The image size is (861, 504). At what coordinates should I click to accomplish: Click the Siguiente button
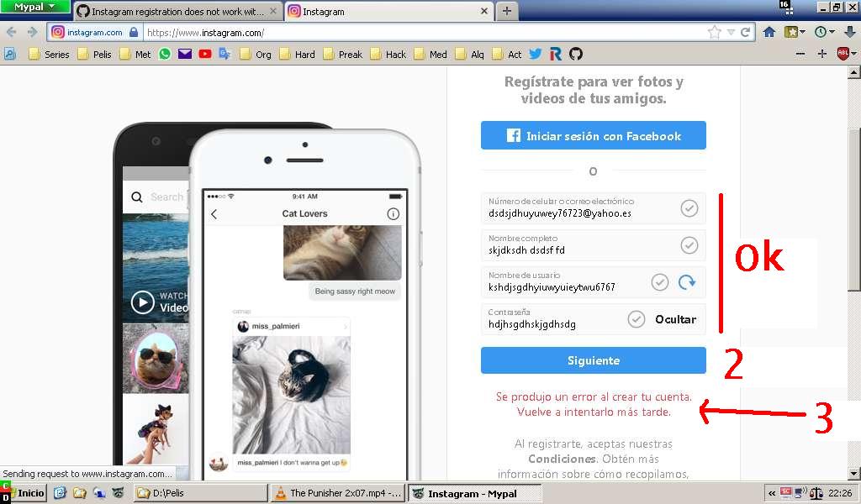tap(593, 360)
